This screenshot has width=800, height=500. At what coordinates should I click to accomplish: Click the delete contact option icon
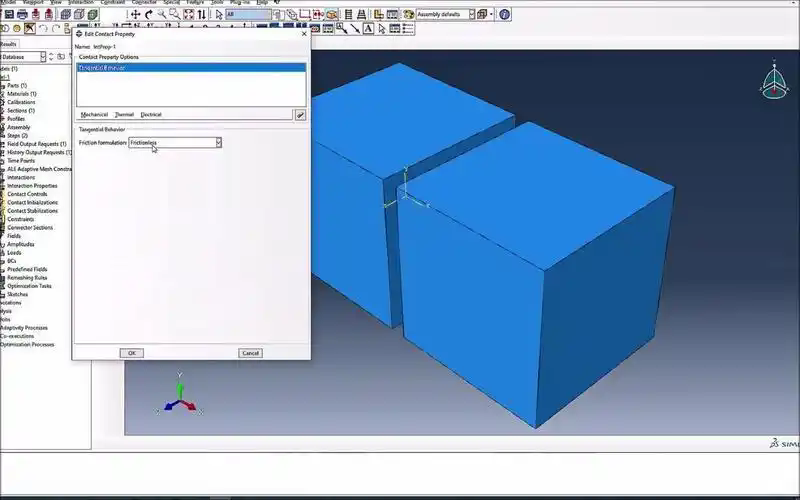pos(300,115)
